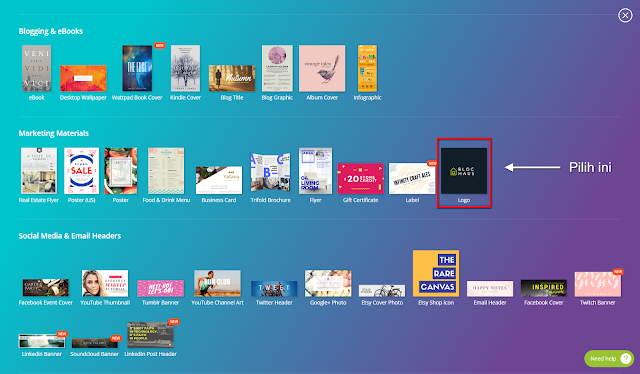
Task: Click the Social Media & Email Headers heading
Action: coord(70,236)
